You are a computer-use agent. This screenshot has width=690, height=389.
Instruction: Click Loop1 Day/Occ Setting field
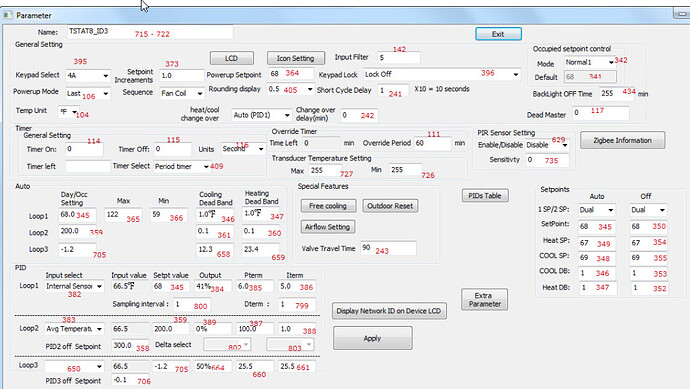point(77,215)
